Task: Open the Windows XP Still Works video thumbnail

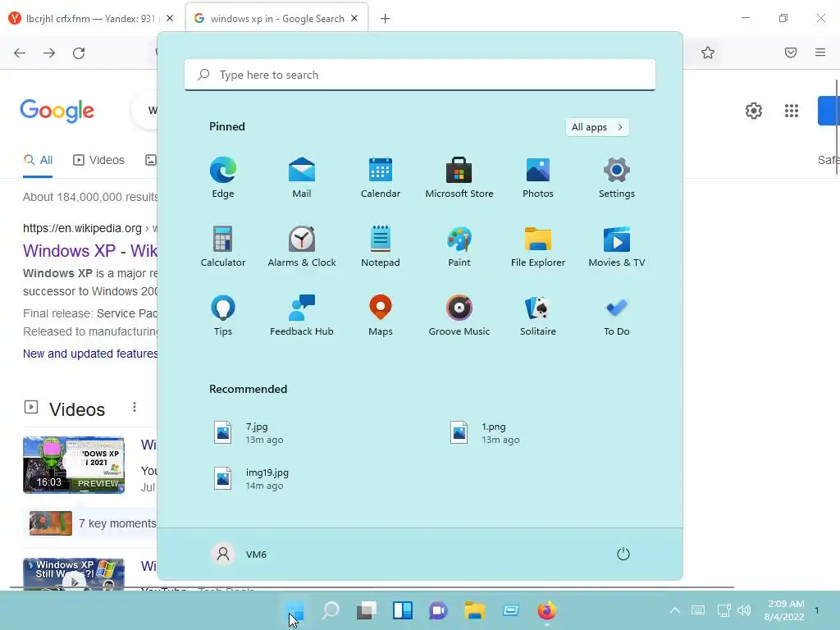Action: 74,573
